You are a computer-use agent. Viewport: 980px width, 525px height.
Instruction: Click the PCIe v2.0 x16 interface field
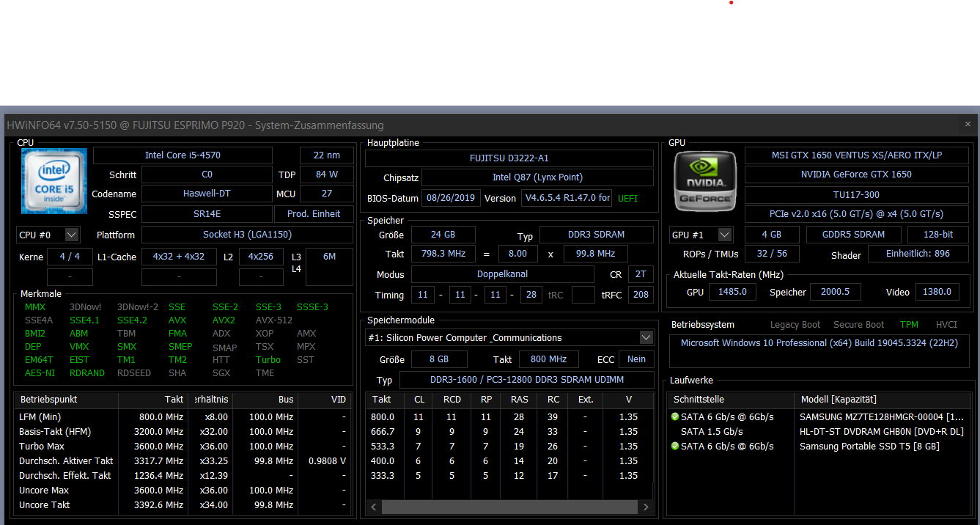pos(856,214)
